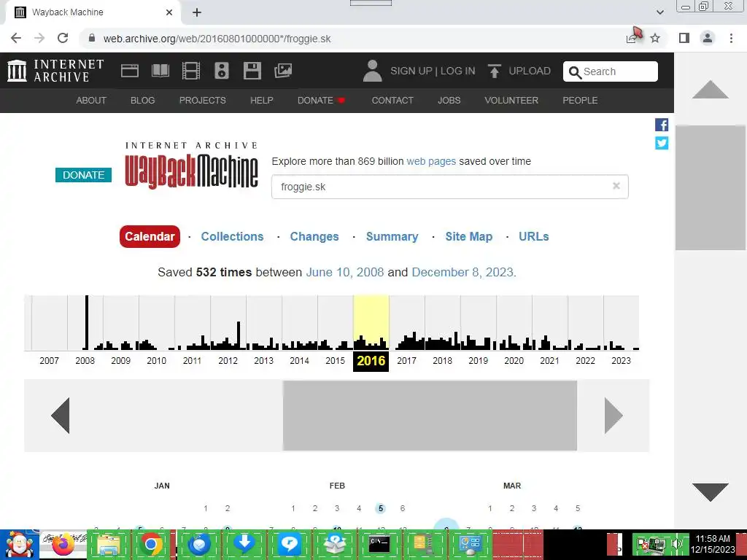
Task: Clear the froggie.sk search field
Action: (x=616, y=186)
